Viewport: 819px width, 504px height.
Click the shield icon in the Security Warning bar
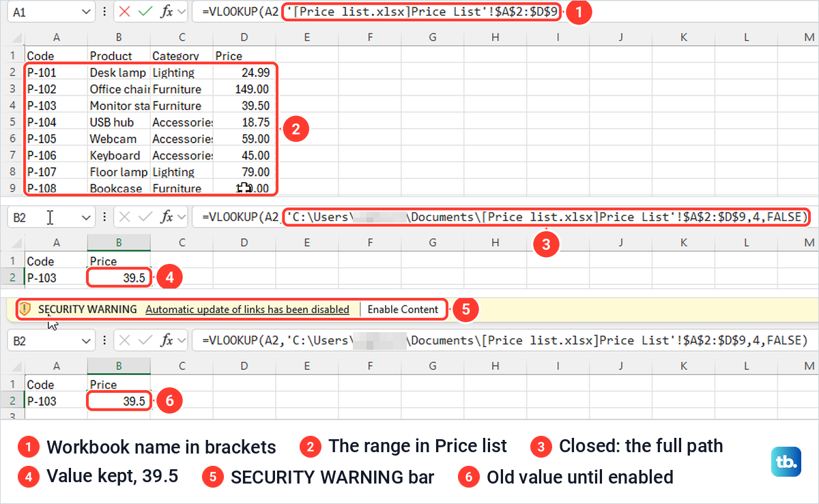26,309
